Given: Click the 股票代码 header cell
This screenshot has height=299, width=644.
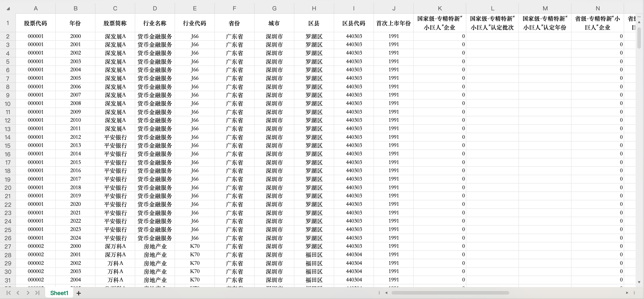Looking at the screenshot, I should (x=36, y=23).
